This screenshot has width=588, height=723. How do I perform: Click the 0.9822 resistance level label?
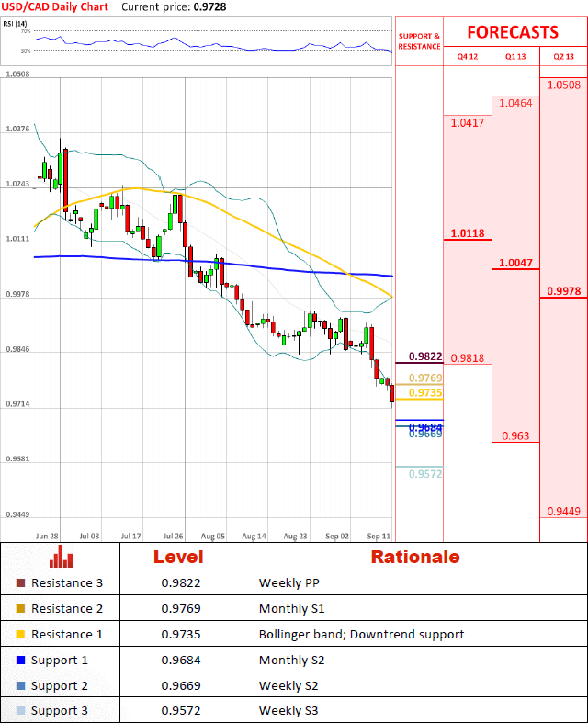tap(424, 356)
